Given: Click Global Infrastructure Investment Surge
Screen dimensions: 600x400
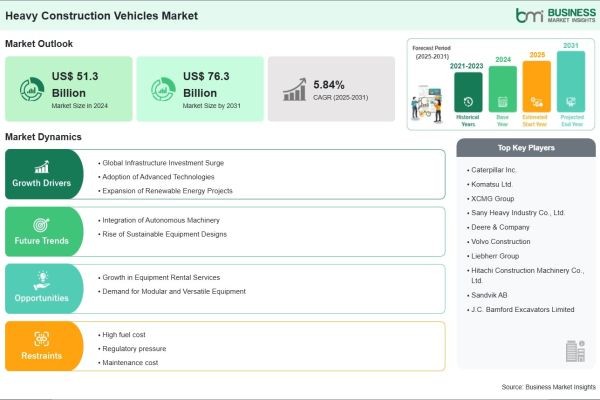Looking at the screenshot, I should [163, 163].
